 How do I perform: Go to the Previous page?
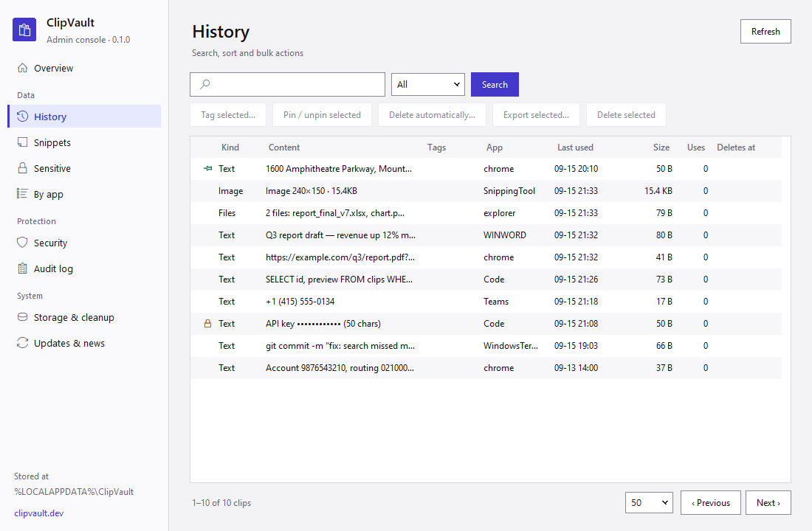click(x=710, y=502)
